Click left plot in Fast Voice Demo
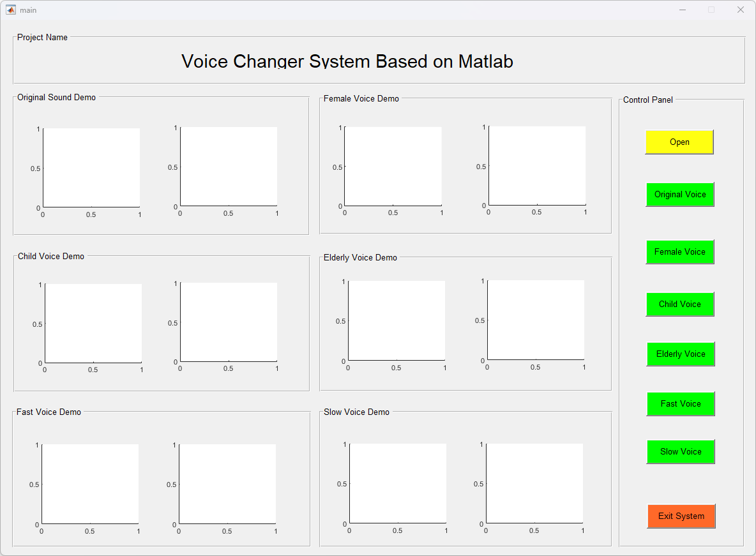The width and height of the screenshot is (756, 556). (x=90, y=484)
